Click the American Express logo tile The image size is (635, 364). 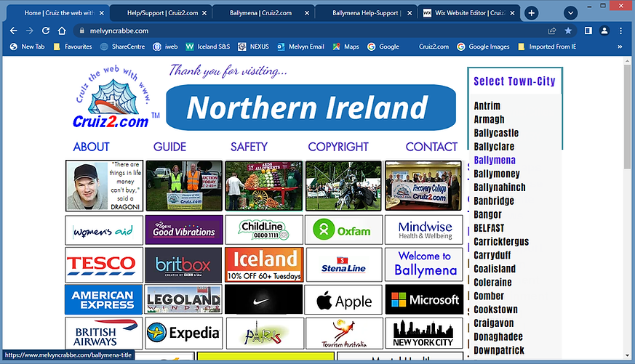point(104,299)
